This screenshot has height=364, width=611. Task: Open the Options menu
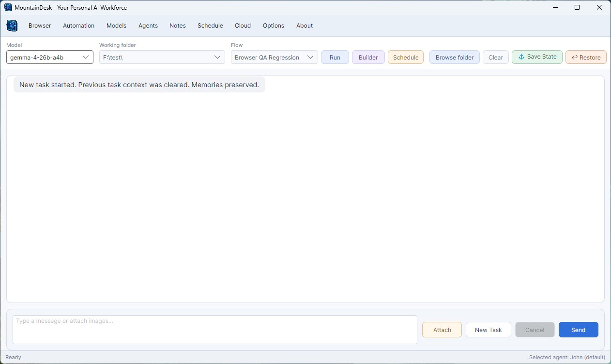pyautogui.click(x=274, y=26)
